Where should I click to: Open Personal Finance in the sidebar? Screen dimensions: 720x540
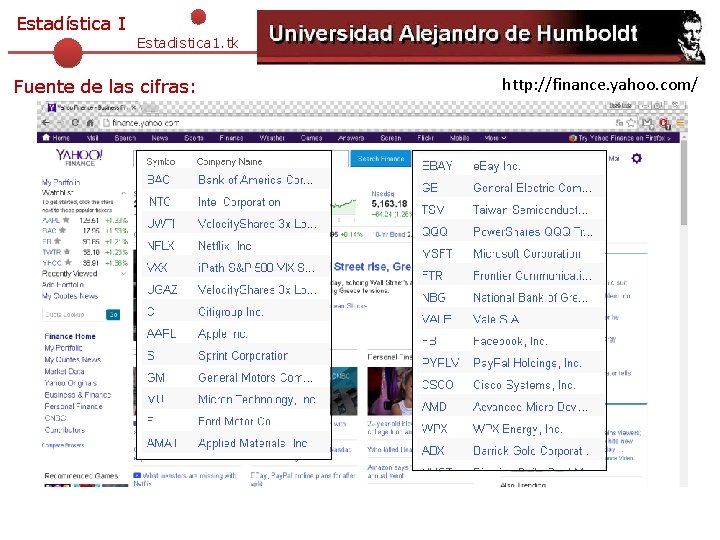click(73, 406)
